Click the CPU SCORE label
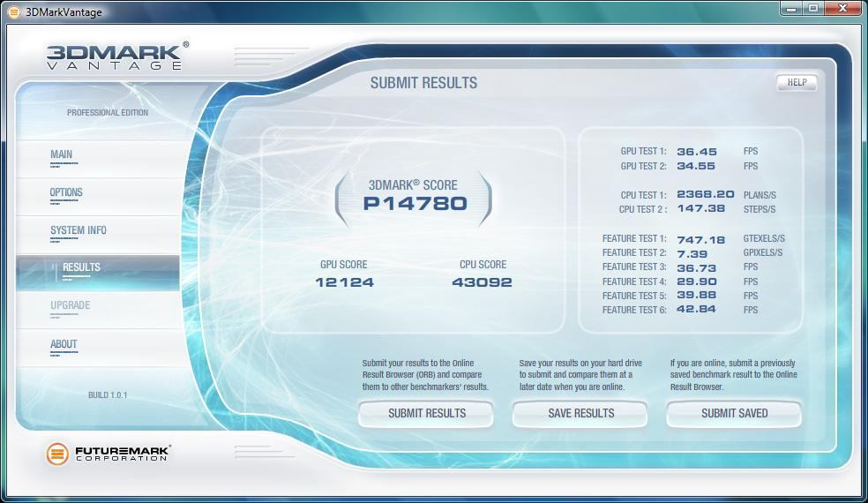Screen dimensions: 868x503 pos(483,265)
